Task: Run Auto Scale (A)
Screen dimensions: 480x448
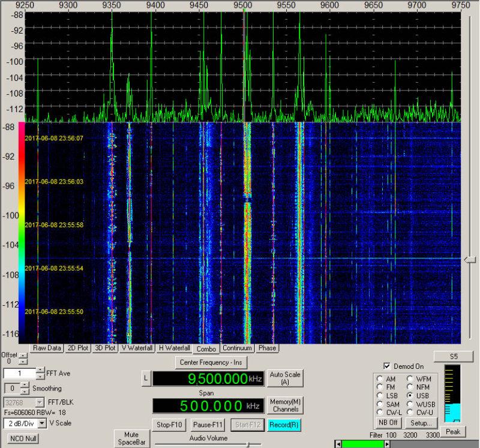Action: pyautogui.click(x=285, y=378)
